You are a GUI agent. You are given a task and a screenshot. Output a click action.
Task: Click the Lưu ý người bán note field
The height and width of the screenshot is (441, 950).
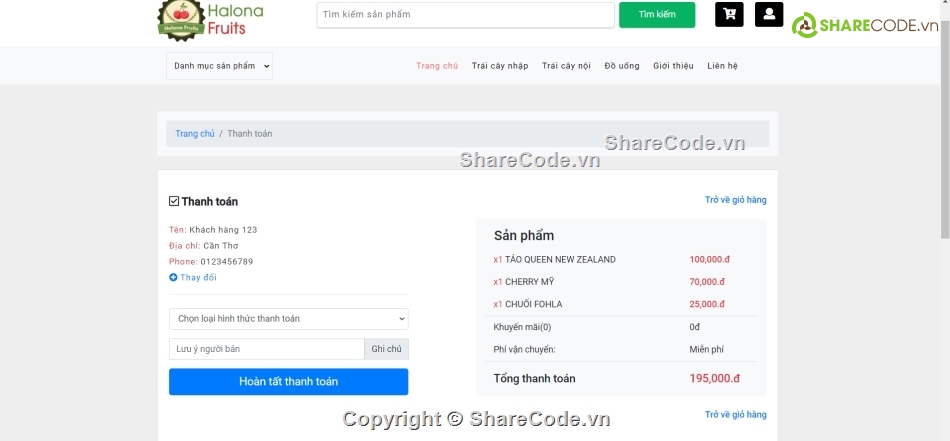click(266, 349)
